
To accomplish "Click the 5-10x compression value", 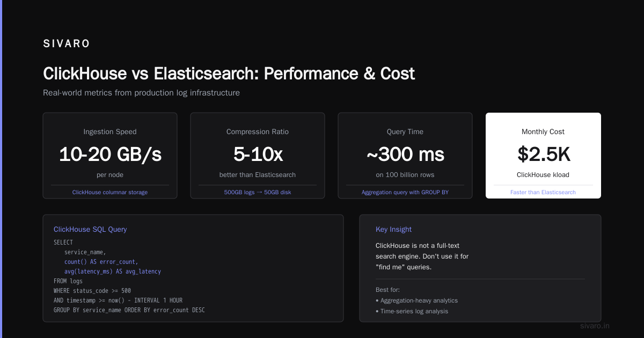I will pyautogui.click(x=258, y=155).
